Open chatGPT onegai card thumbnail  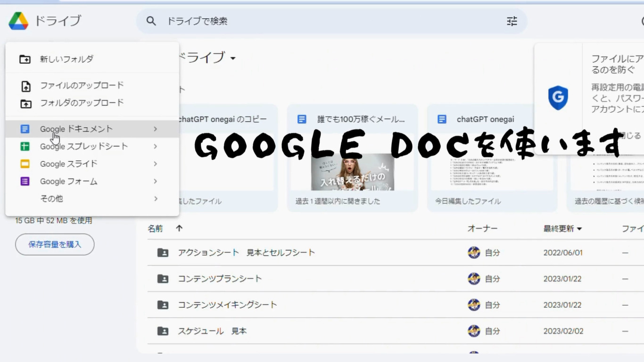pos(492,161)
